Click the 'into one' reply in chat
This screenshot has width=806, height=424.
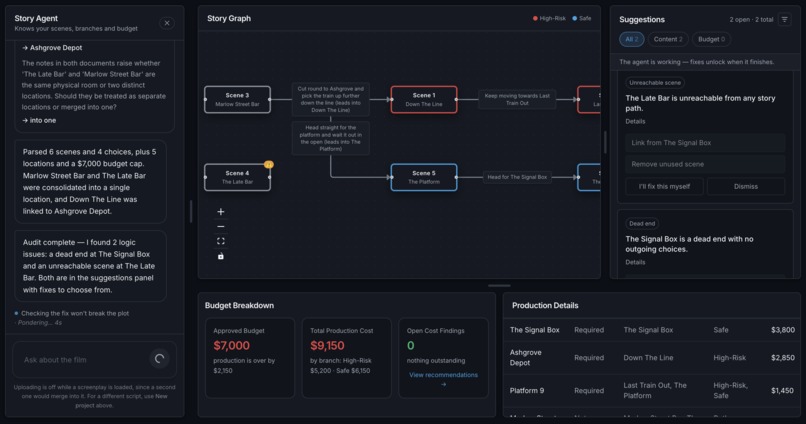click(39, 120)
